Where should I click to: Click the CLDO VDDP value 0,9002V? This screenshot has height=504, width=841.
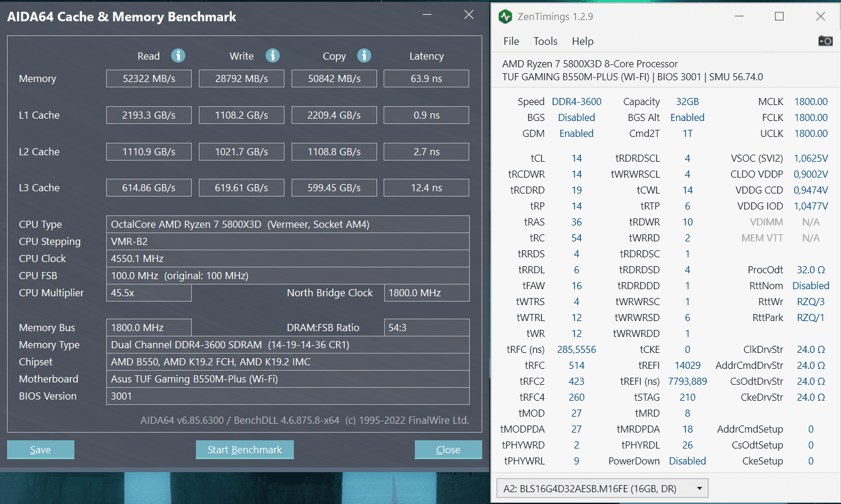point(811,174)
